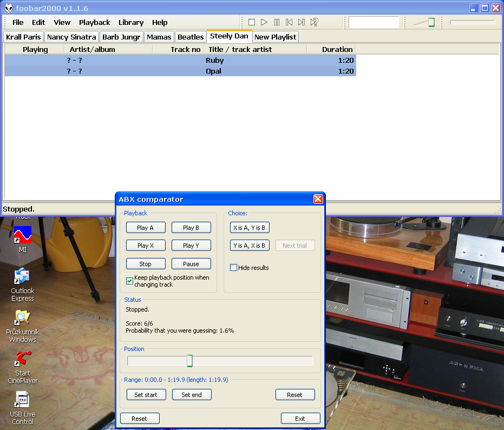The width and height of the screenshot is (504, 430).
Task: Click the Artist/album column header
Action: (x=108, y=49)
